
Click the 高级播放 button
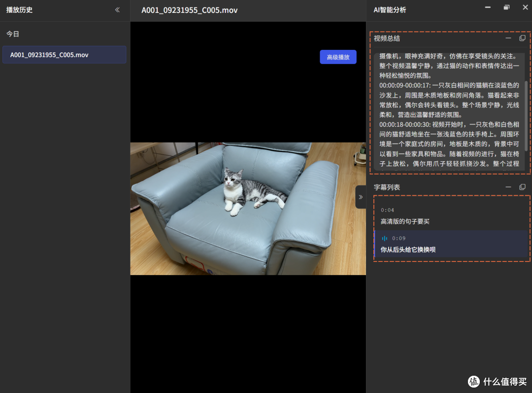click(x=338, y=57)
